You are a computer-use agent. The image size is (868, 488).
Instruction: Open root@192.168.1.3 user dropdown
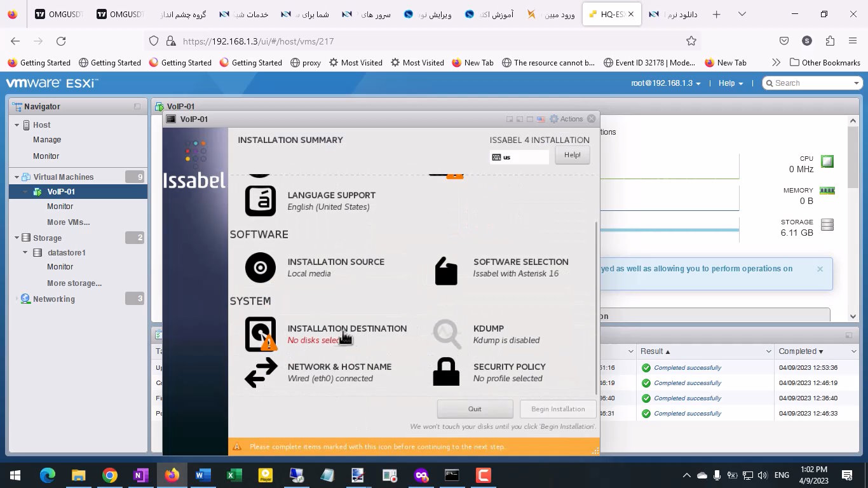point(666,83)
